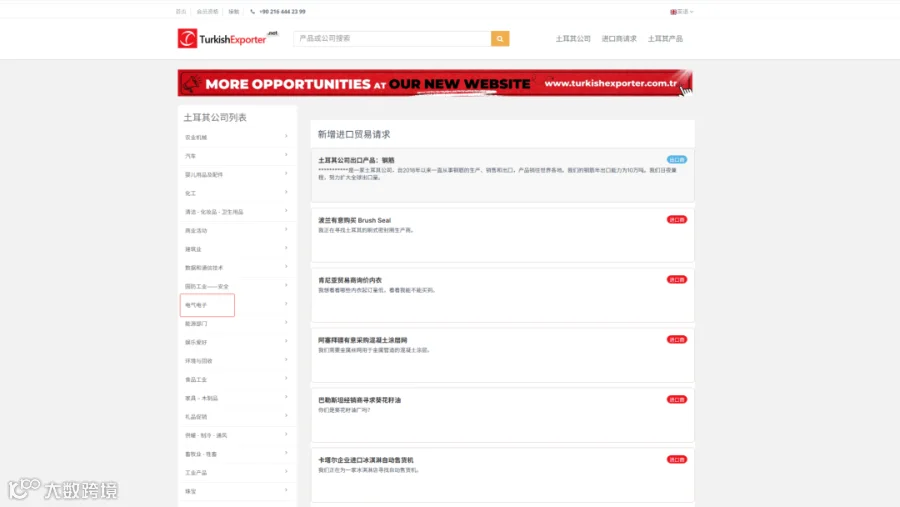Expand the 珠宝 category chevron

coord(286,490)
